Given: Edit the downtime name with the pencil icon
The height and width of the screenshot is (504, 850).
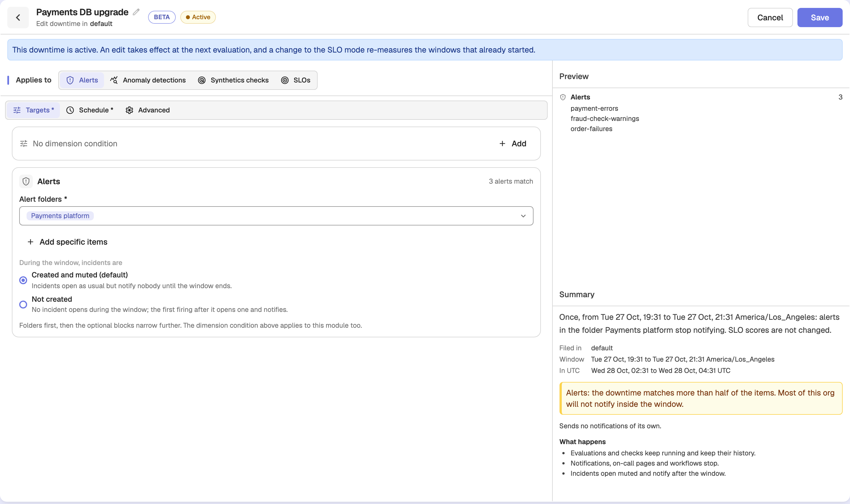Looking at the screenshot, I should [136, 12].
